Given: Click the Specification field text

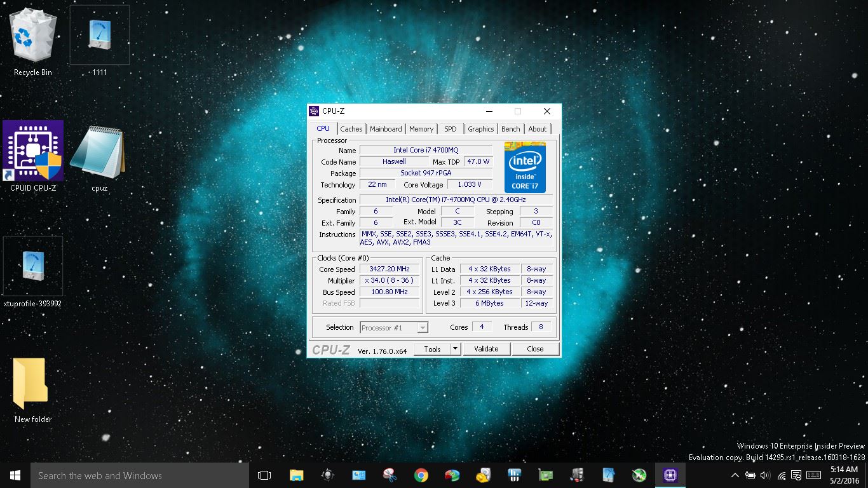Looking at the screenshot, I should pos(456,200).
